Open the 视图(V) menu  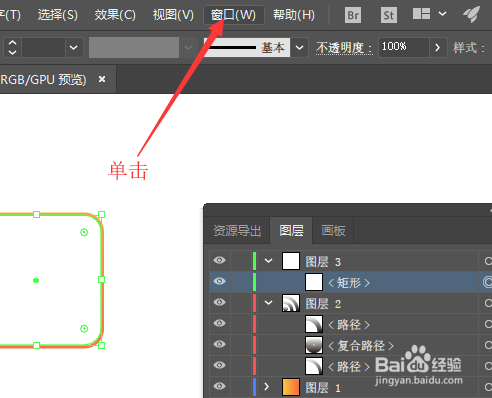coord(173,15)
